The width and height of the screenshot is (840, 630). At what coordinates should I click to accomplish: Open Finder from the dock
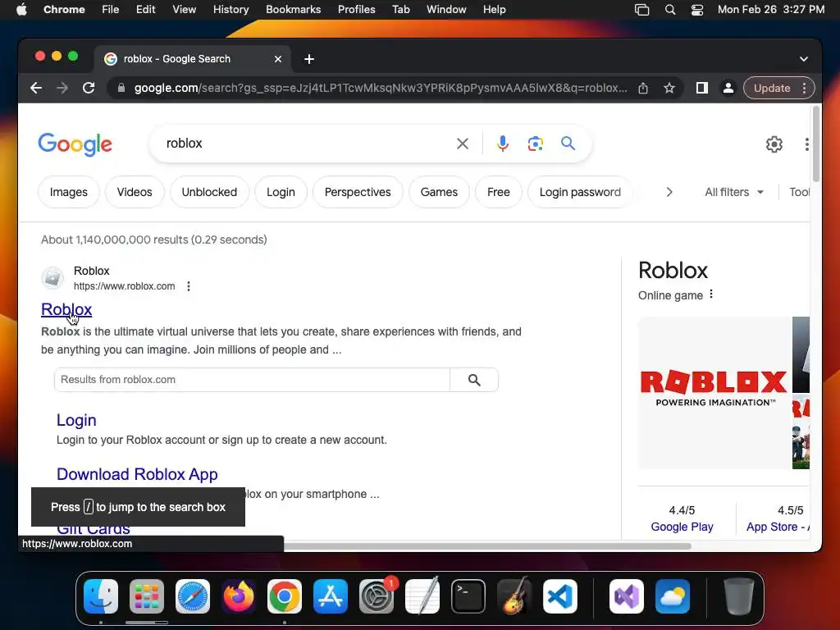click(101, 596)
